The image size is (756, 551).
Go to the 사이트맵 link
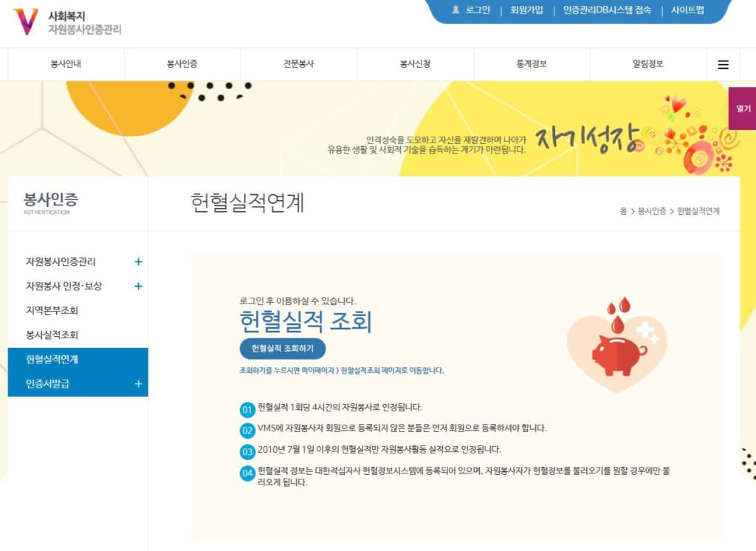687,10
